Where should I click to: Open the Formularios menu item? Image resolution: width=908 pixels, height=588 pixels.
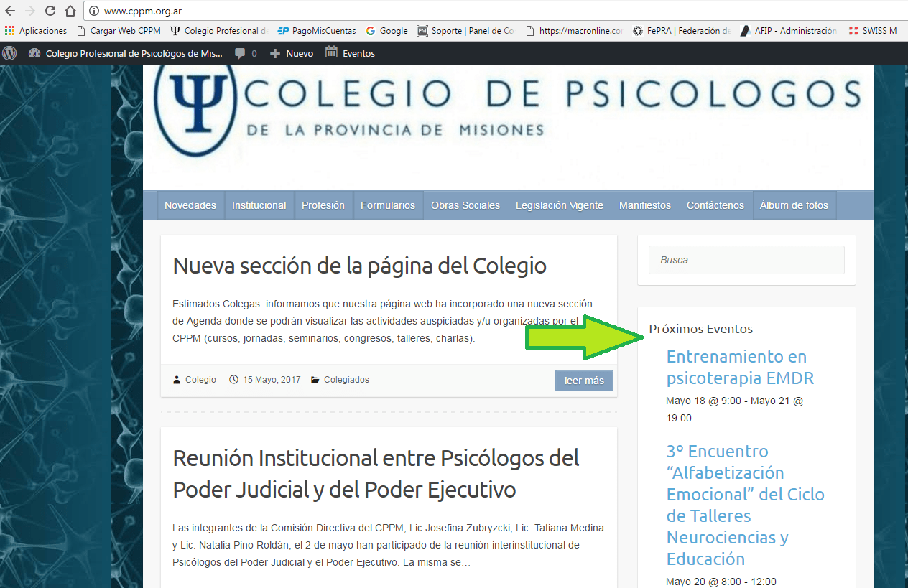click(x=388, y=205)
